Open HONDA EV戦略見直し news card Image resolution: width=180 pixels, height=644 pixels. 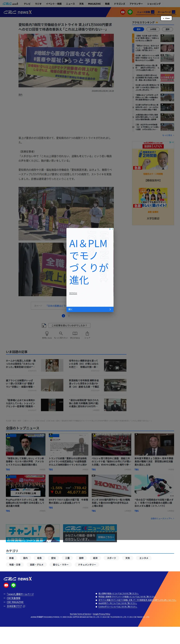coord(111,493)
